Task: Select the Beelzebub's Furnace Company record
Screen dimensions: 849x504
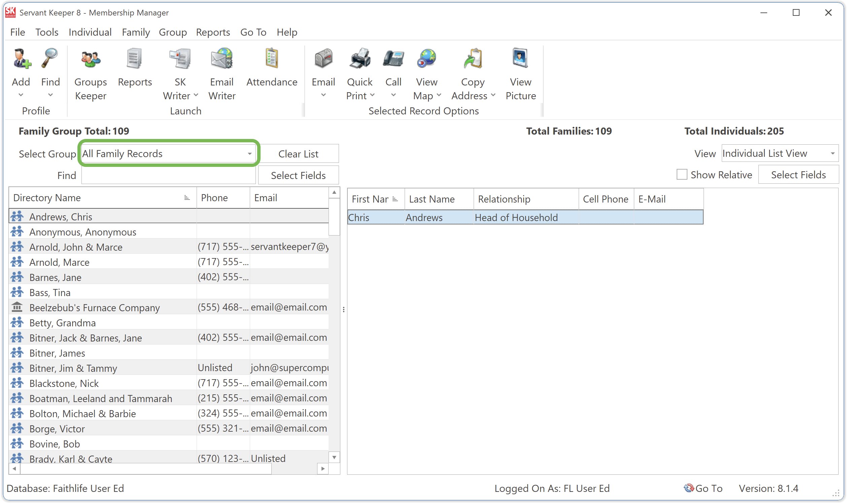Action: pyautogui.click(x=95, y=308)
